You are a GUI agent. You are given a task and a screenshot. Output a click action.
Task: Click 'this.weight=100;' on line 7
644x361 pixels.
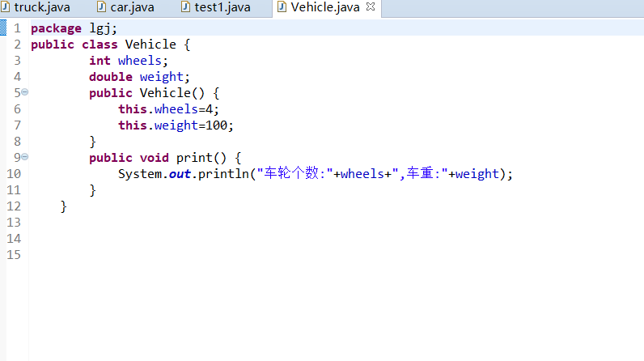pyautogui.click(x=176, y=125)
